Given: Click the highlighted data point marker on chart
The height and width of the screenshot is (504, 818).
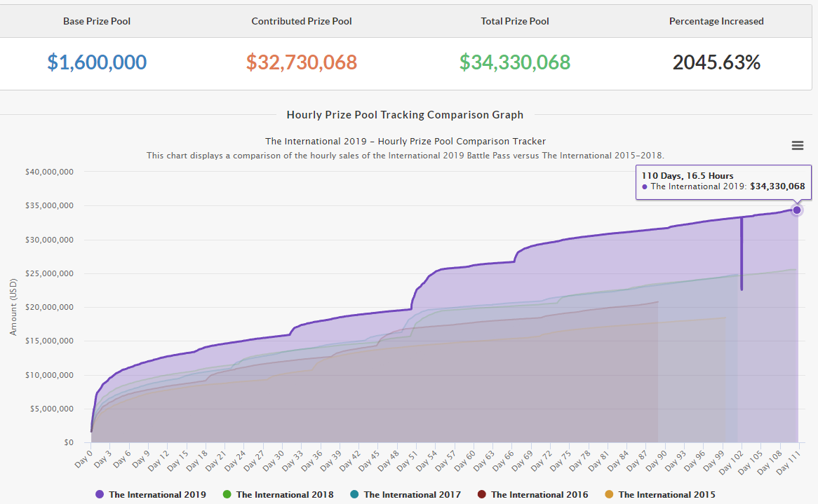Looking at the screenshot, I should point(797,210).
